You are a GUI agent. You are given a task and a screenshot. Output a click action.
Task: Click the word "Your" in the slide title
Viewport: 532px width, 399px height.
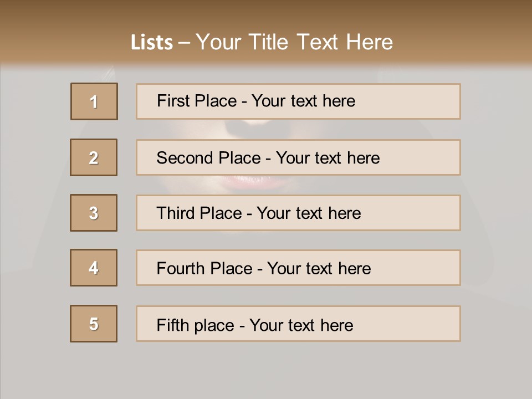pos(218,43)
